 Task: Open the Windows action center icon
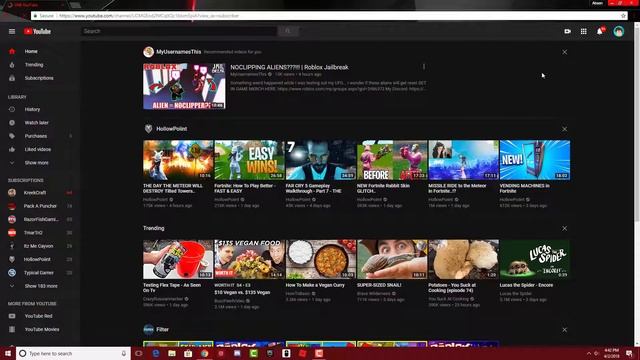coord(629,353)
